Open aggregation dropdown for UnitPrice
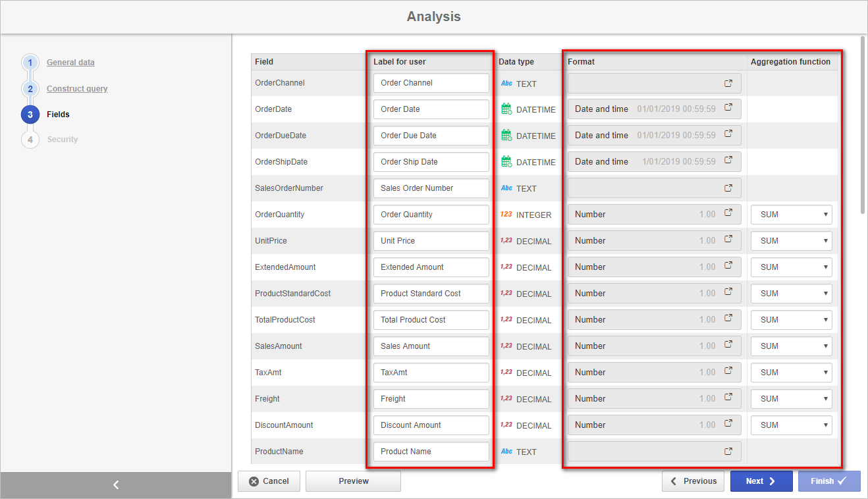The width and height of the screenshot is (868, 499). point(791,241)
